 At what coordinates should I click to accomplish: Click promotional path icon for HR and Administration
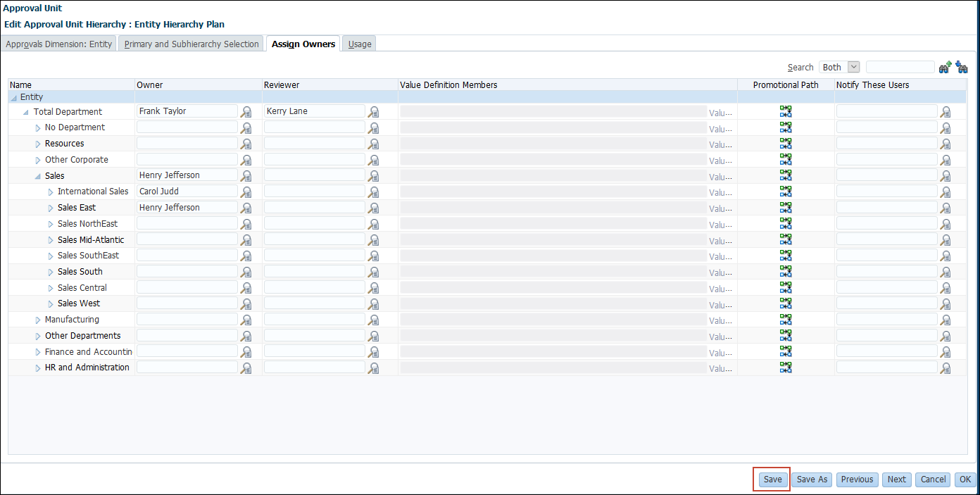(x=786, y=368)
